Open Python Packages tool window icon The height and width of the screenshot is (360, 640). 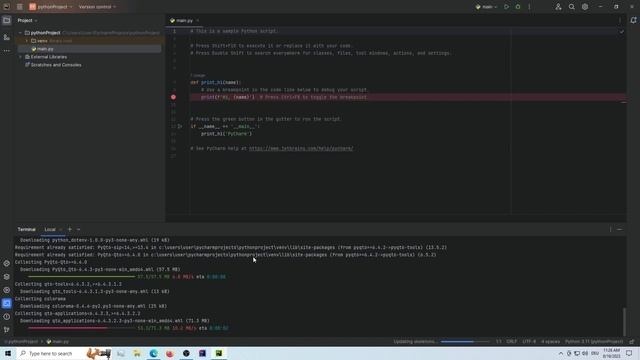(7, 264)
